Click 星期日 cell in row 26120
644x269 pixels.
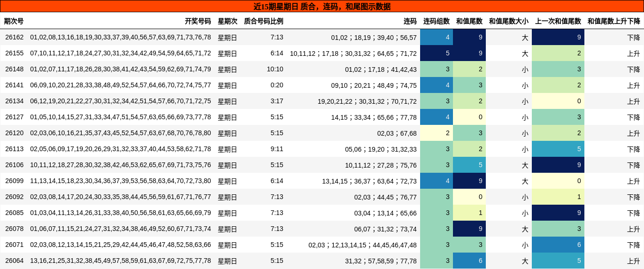[x=228, y=133]
